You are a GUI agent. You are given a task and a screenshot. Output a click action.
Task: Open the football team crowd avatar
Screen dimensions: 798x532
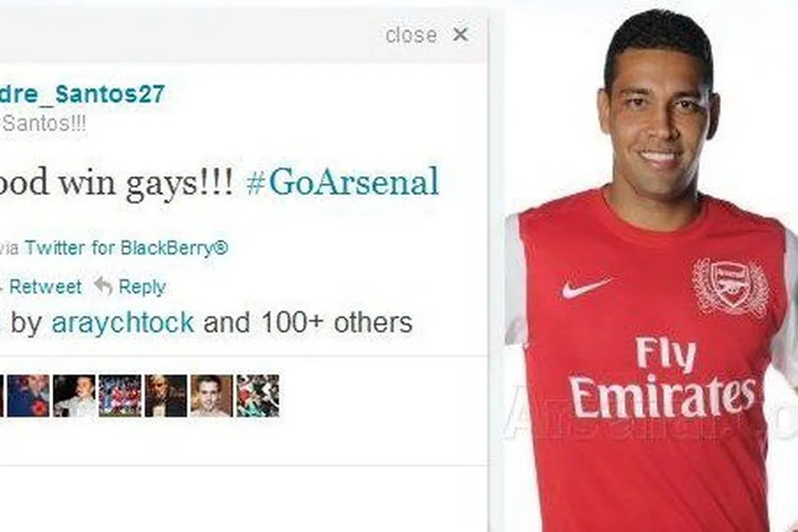(x=120, y=395)
